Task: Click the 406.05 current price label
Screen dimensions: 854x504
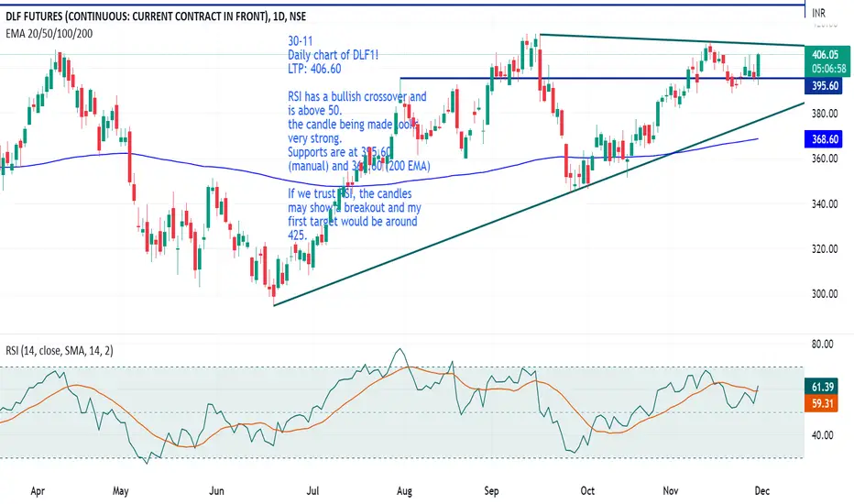Action: click(x=825, y=54)
